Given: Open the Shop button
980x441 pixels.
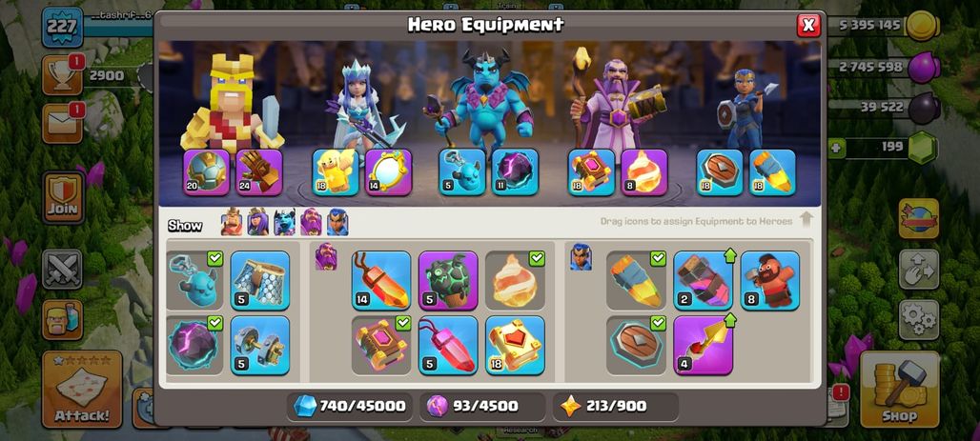Looking at the screenshot, I should click(x=900, y=390).
